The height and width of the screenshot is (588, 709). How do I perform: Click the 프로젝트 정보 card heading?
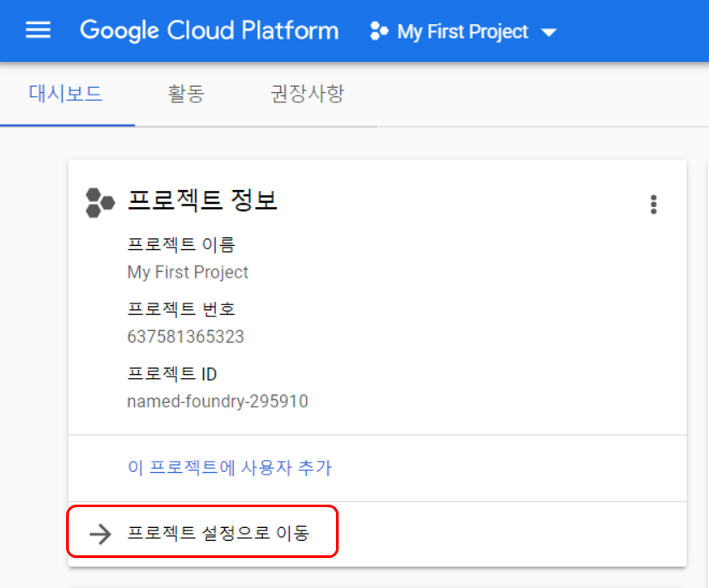(x=202, y=200)
